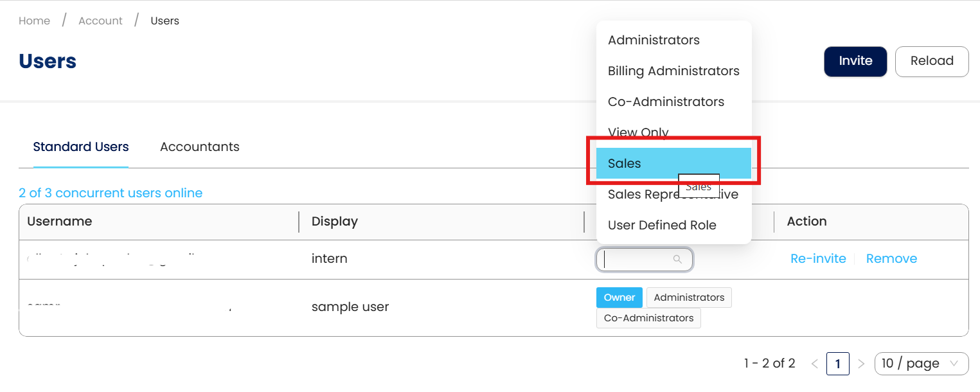The width and height of the screenshot is (980, 392).
Task: Pick User Defined Role option
Action: (662, 225)
